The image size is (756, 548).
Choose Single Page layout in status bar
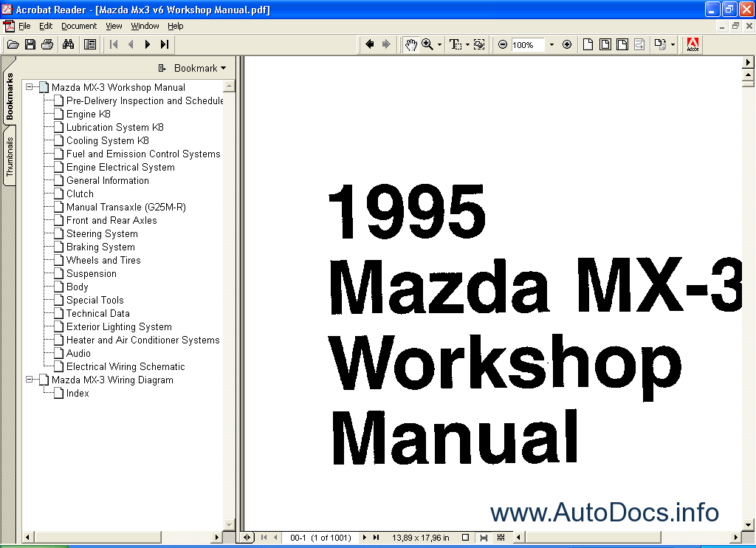(465, 538)
